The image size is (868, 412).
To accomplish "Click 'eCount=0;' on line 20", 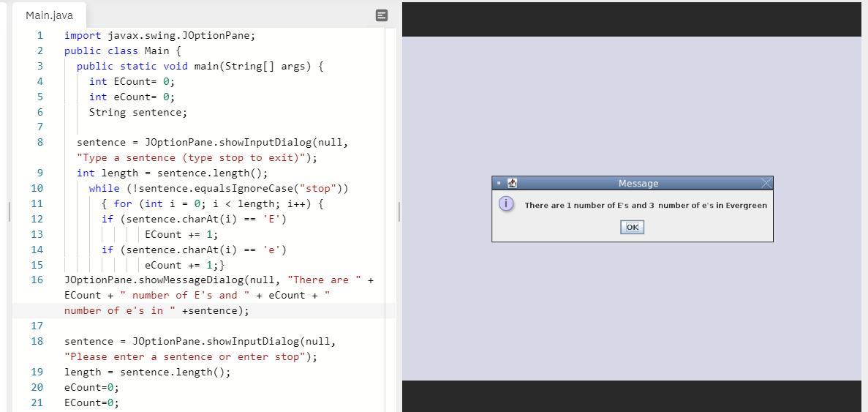I will pos(92,387).
